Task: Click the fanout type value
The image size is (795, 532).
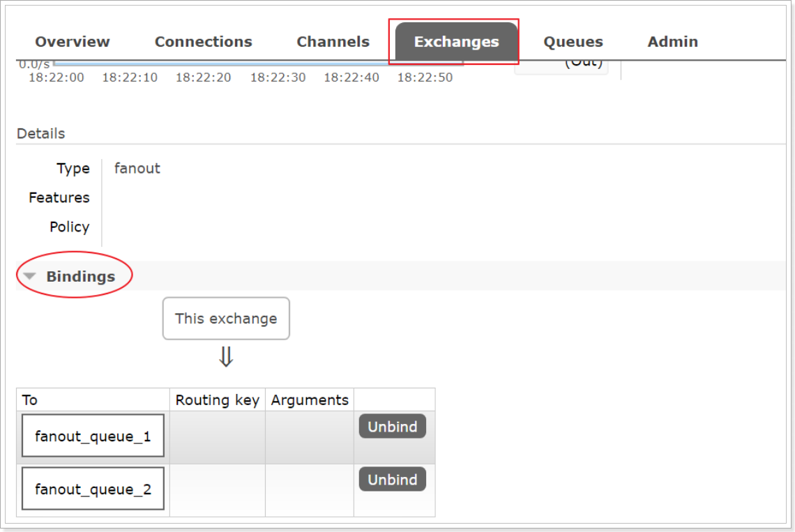Action: click(137, 168)
